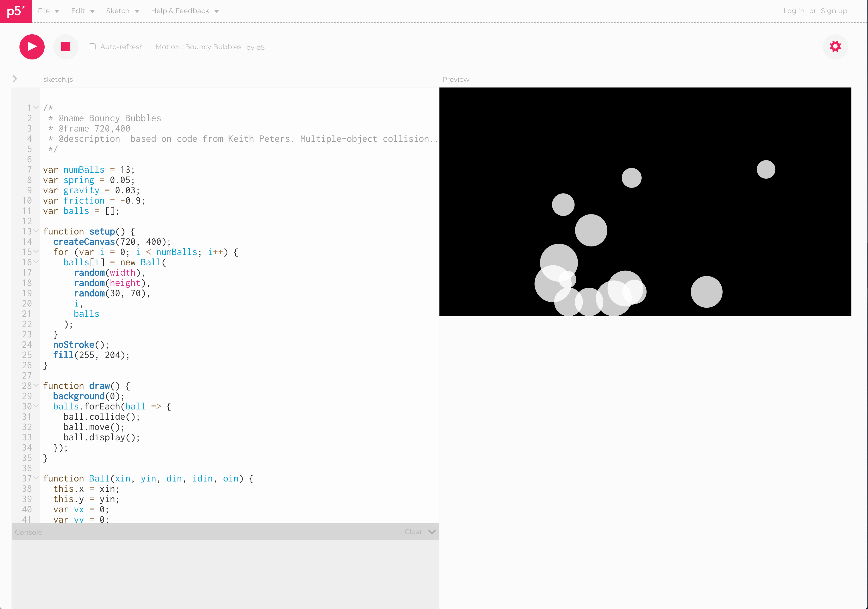Click the Sign up link

834,11
